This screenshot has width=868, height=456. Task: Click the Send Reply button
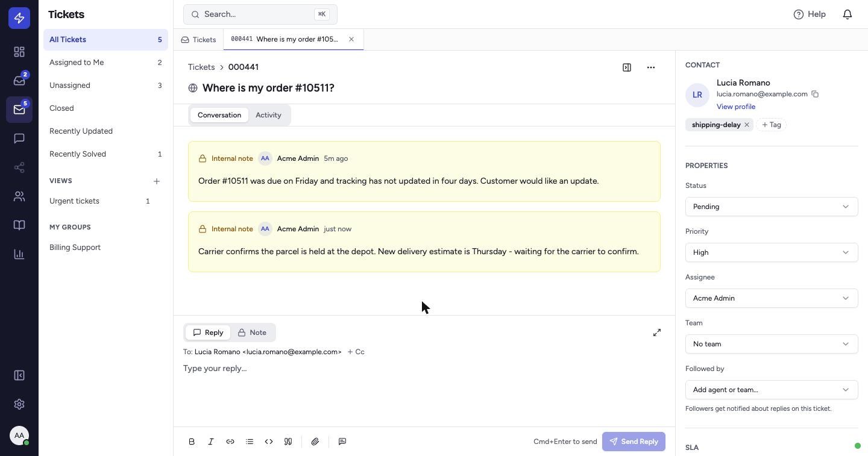click(634, 442)
